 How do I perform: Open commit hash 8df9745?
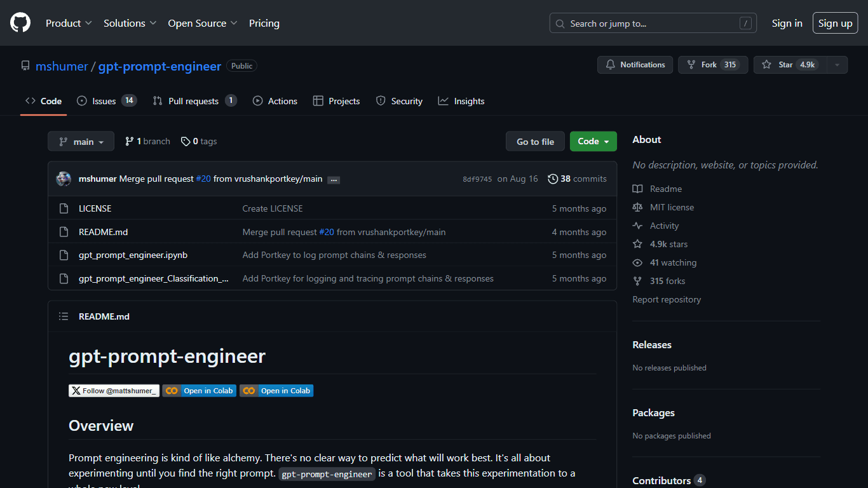477,179
